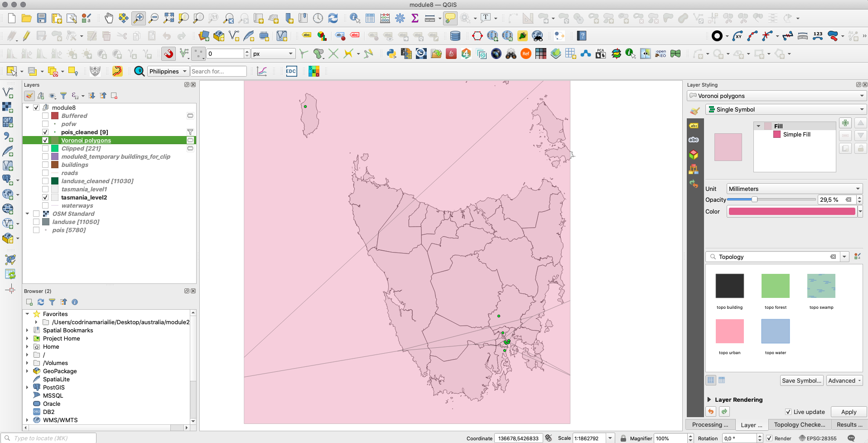
Task: Switch to the Results tab
Action: point(849,424)
